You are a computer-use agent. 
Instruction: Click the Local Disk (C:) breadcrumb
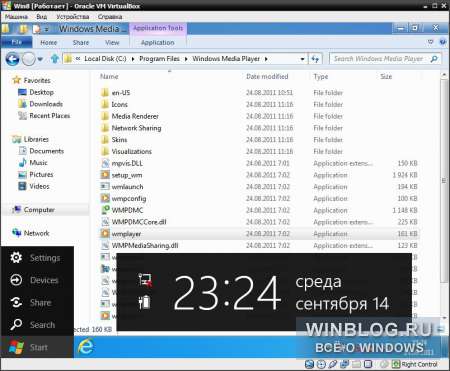pos(105,59)
